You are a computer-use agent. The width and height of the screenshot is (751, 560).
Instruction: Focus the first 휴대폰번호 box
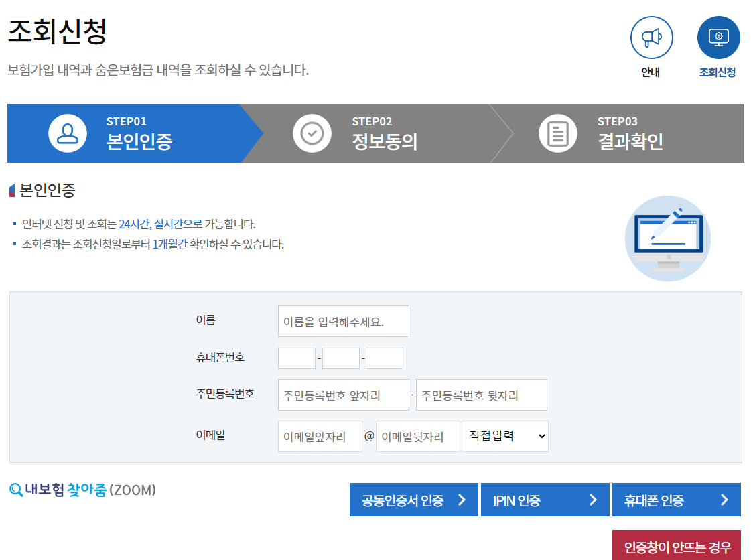(x=297, y=358)
